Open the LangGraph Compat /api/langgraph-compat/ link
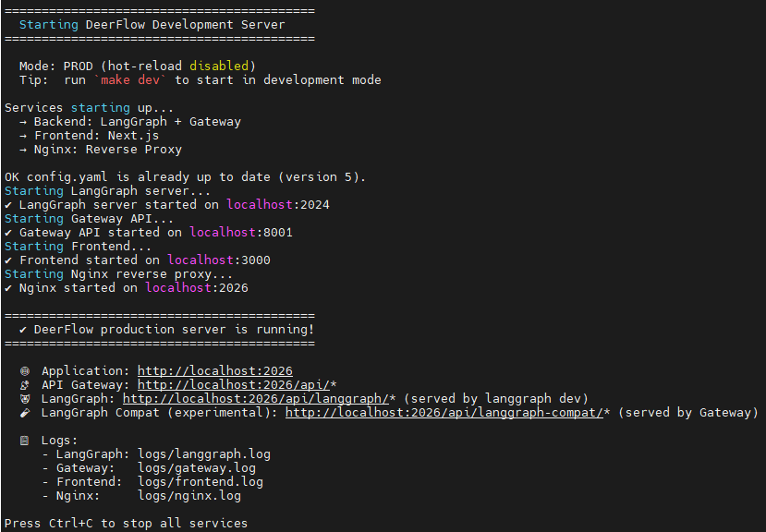766x532 pixels. tap(444, 413)
